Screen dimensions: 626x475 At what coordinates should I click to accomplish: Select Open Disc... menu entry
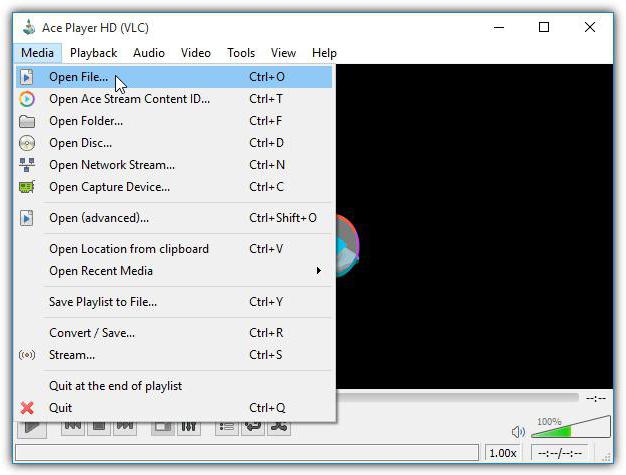pyautogui.click(x=174, y=142)
